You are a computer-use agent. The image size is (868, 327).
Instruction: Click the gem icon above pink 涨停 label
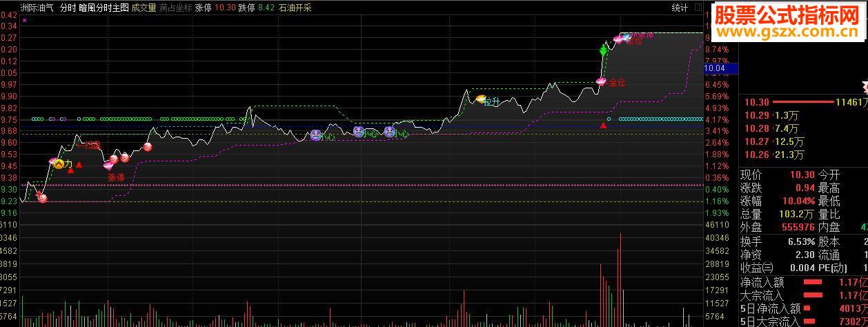(x=108, y=165)
